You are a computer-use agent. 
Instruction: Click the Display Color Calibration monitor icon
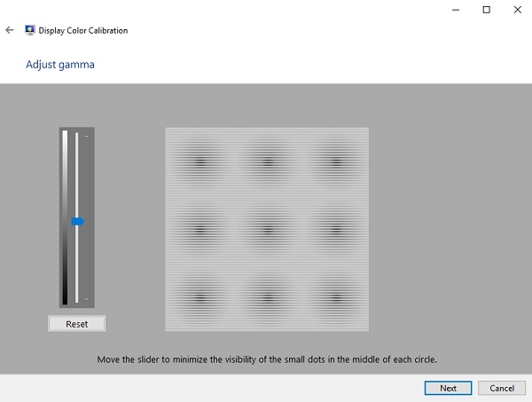pos(30,30)
